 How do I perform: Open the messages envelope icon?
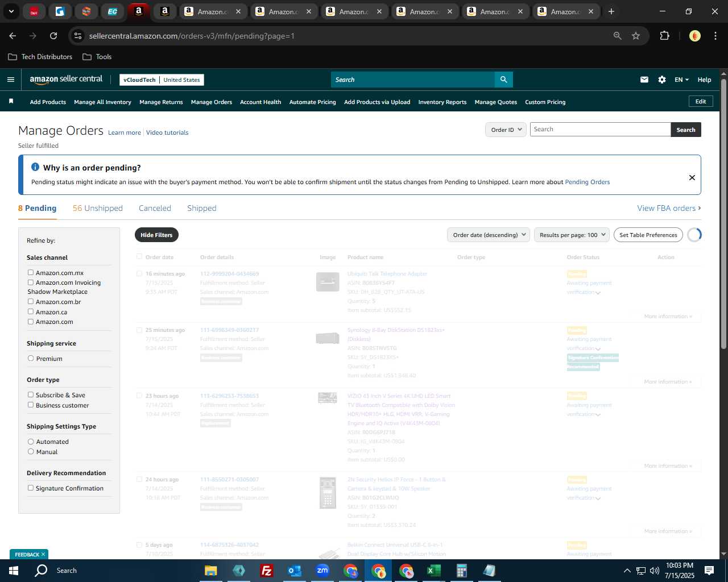click(644, 80)
